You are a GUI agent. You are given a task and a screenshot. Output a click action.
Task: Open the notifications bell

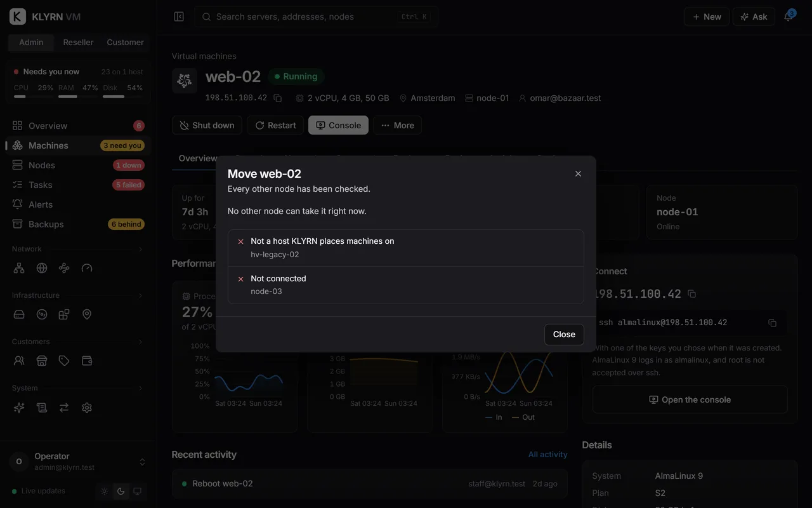coord(789,17)
